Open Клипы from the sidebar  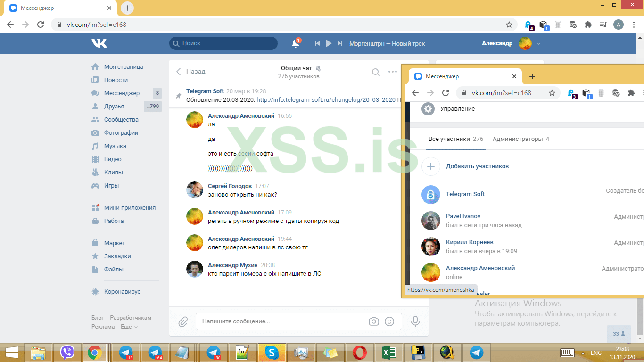[x=113, y=173]
